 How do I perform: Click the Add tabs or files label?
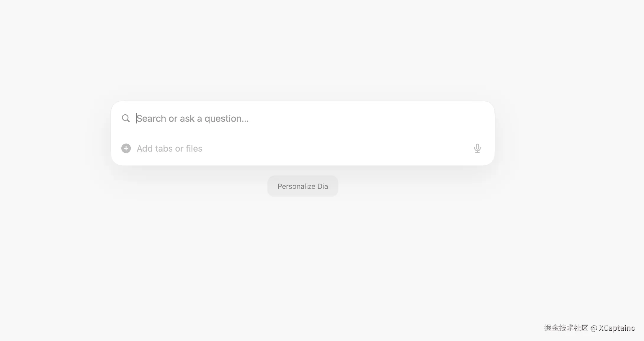(x=169, y=148)
